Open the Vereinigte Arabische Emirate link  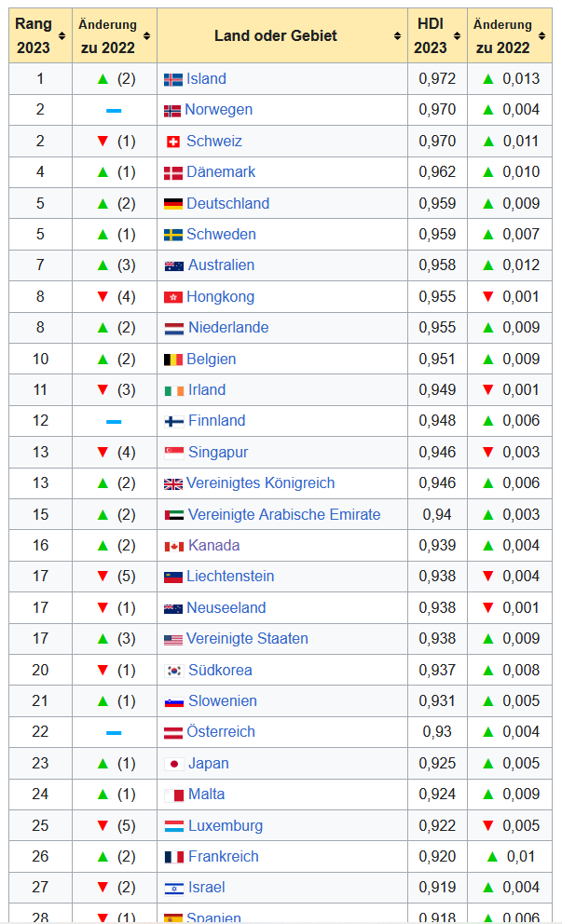[284, 515]
